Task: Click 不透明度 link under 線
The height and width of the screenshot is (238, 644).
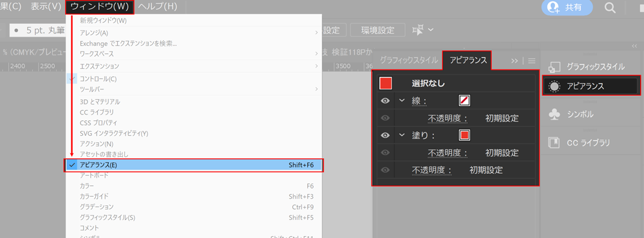Action: (448, 118)
